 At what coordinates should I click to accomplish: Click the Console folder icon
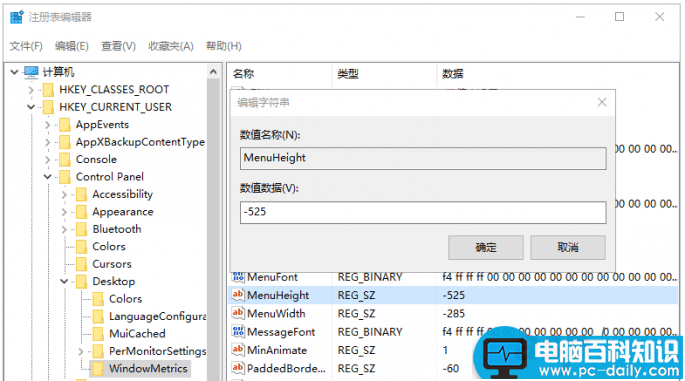tap(65, 159)
